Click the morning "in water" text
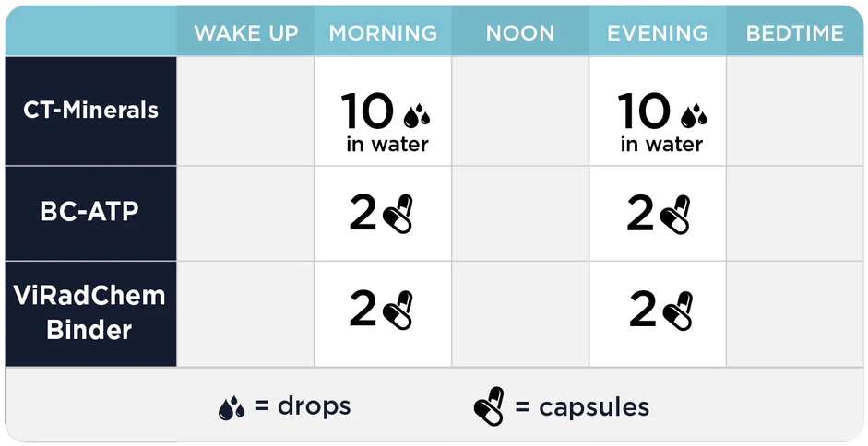This screenshot has width=868, height=446. pos(387,145)
